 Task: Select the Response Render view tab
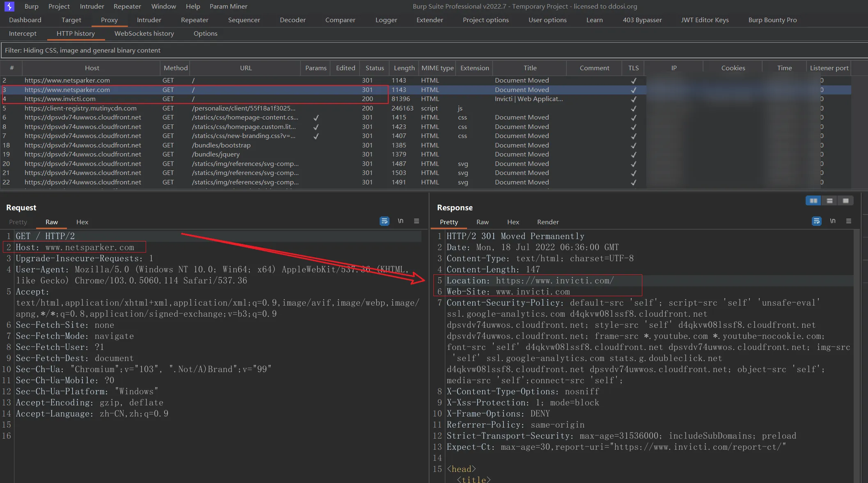pos(548,222)
